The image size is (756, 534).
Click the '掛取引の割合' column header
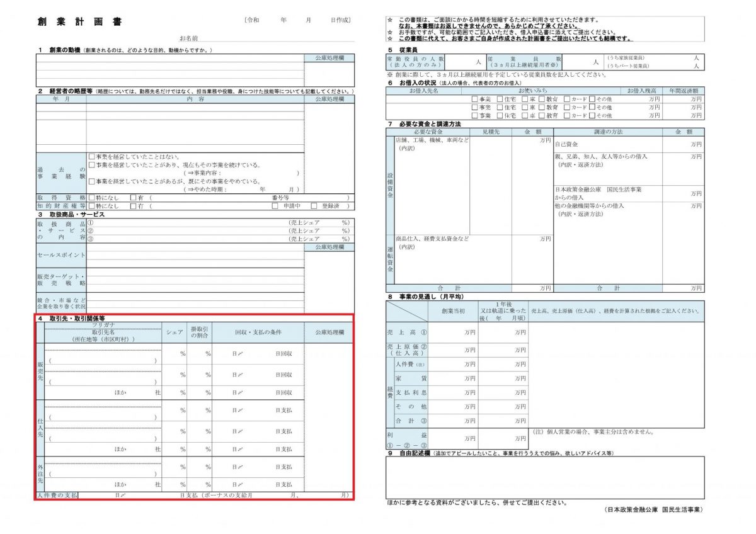199,332
